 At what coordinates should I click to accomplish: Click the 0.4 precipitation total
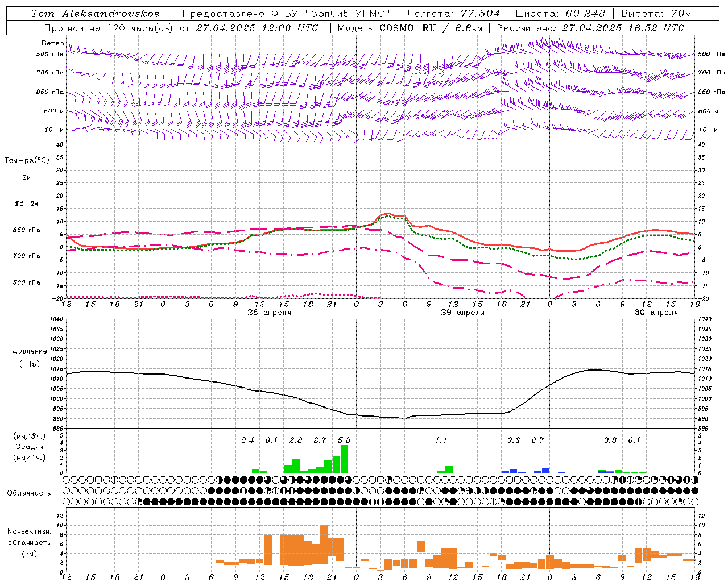click(x=247, y=440)
